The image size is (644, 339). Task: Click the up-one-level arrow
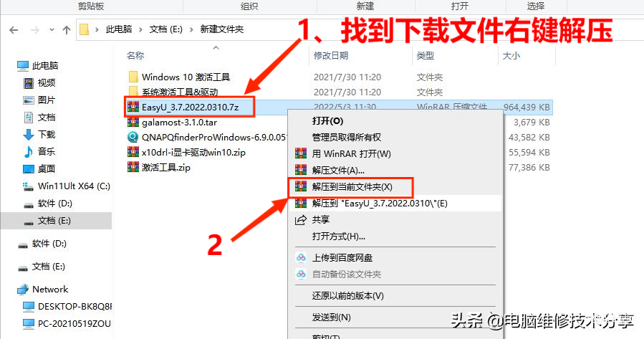(x=67, y=30)
